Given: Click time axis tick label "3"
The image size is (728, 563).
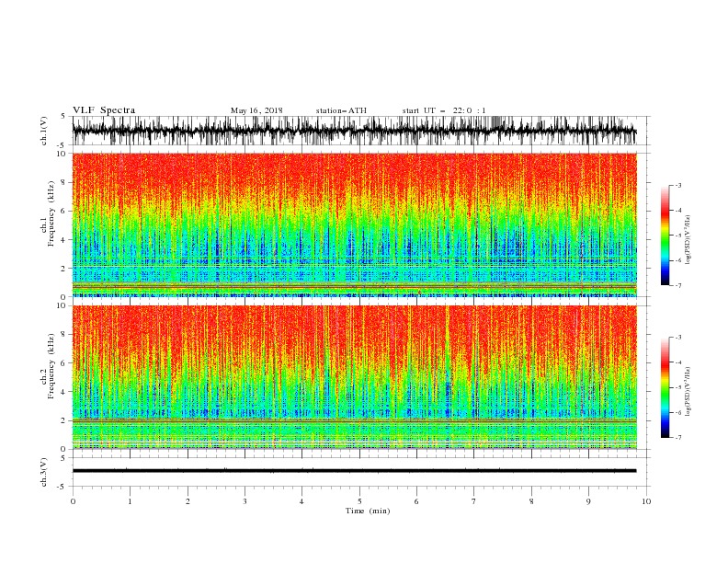Looking at the screenshot, I should (x=245, y=501).
